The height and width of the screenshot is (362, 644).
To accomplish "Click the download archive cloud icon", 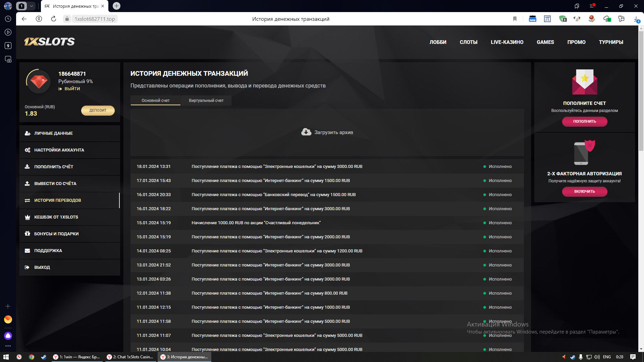I will coord(306,132).
